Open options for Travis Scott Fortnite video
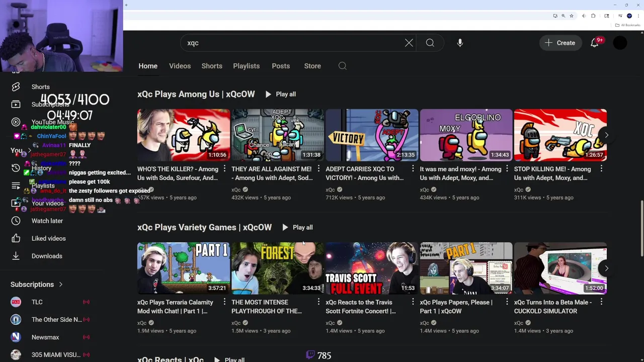The width and height of the screenshot is (644, 362). click(413, 302)
